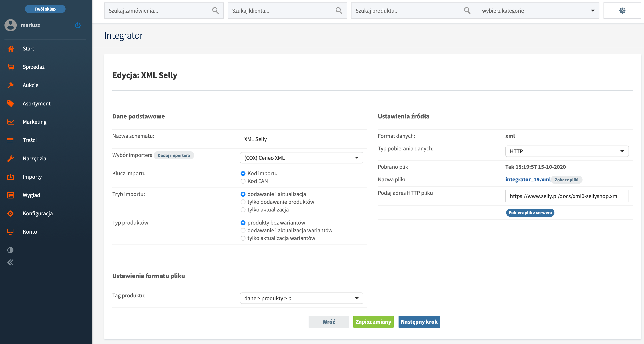Open the (COX) Ceneo XML importer dropdown
Screen dimensions: 644x344
click(x=301, y=158)
